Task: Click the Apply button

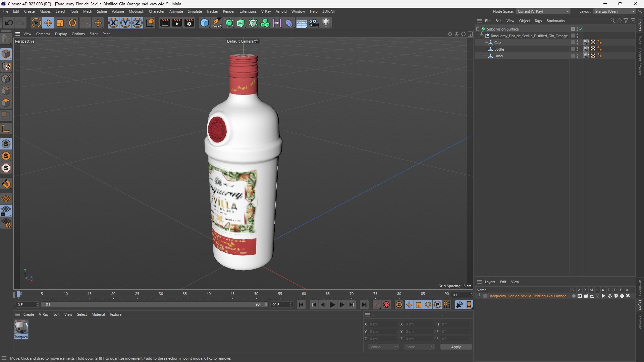Action: click(456, 347)
